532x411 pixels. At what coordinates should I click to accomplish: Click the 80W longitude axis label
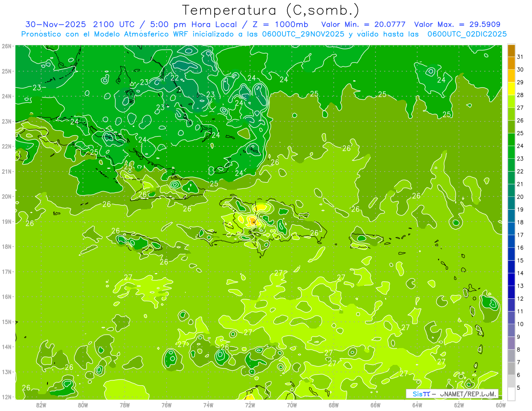coord(83,404)
